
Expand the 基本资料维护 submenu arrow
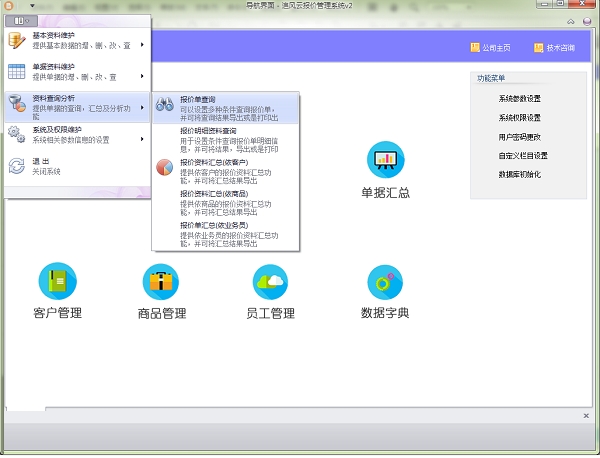[142, 44]
